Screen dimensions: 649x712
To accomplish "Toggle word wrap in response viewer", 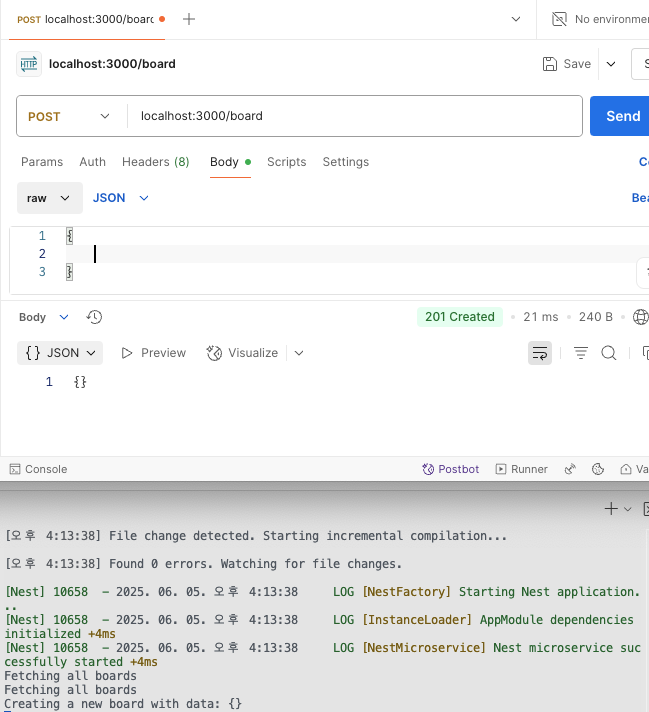I will click(540, 353).
